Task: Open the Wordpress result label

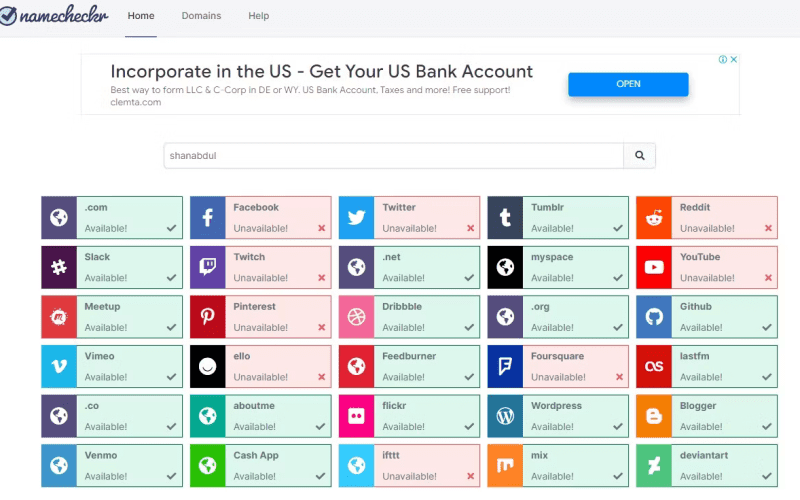Action: point(556,406)
